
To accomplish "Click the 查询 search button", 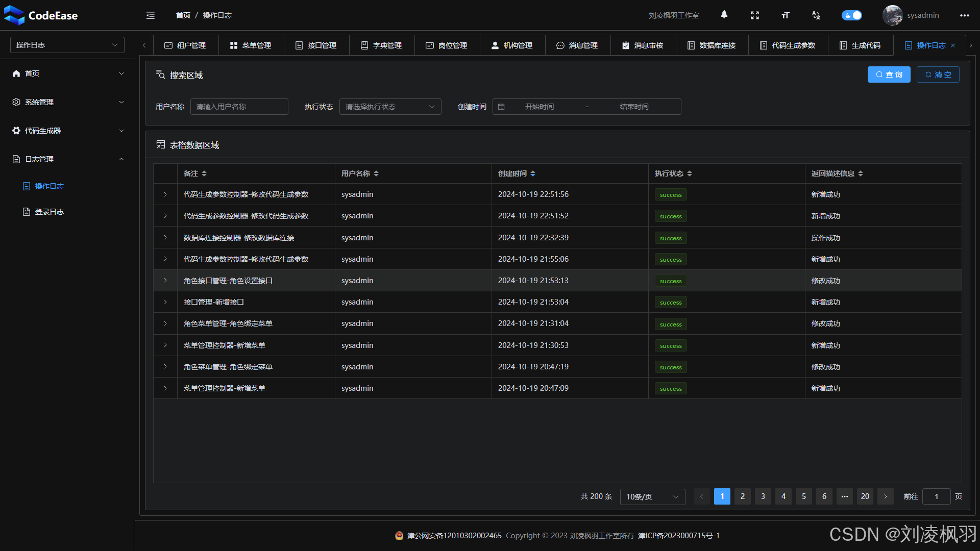I will coord(889,74).
